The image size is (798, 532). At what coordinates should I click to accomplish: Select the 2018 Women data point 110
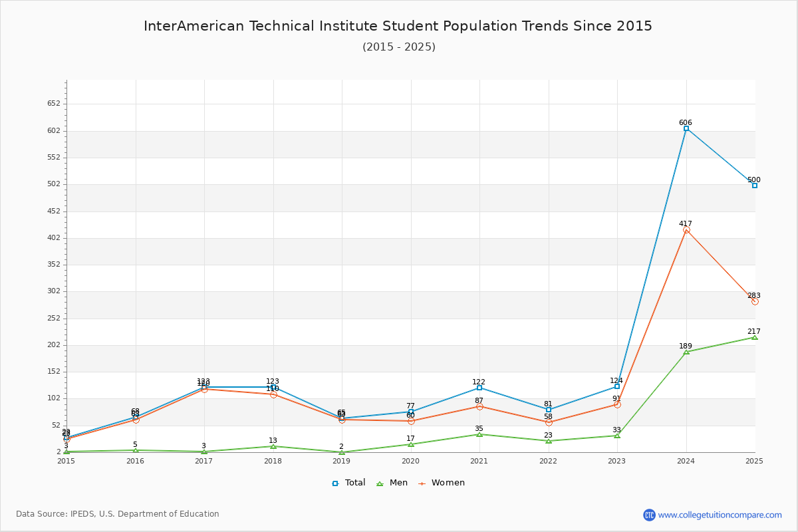[273, 394]
